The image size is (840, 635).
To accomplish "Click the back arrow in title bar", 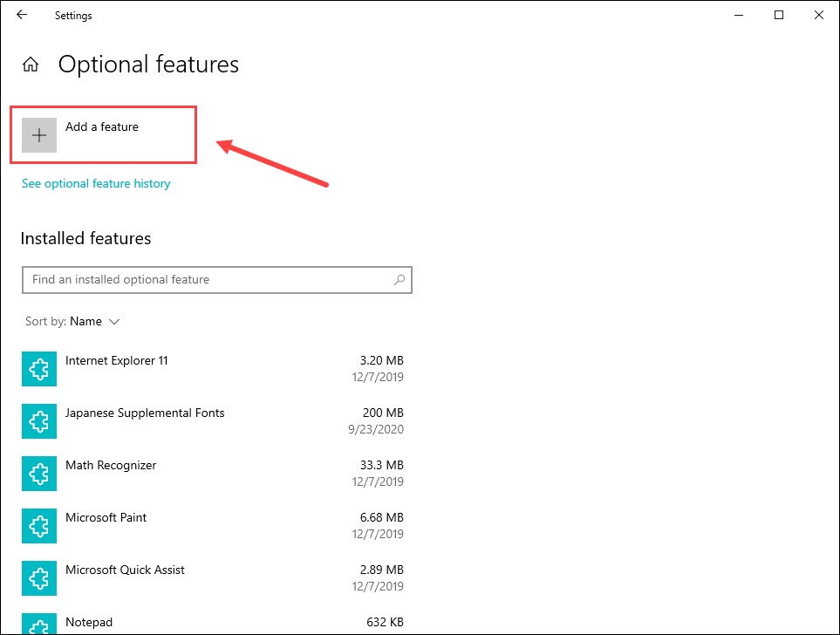I will [22, 15].
